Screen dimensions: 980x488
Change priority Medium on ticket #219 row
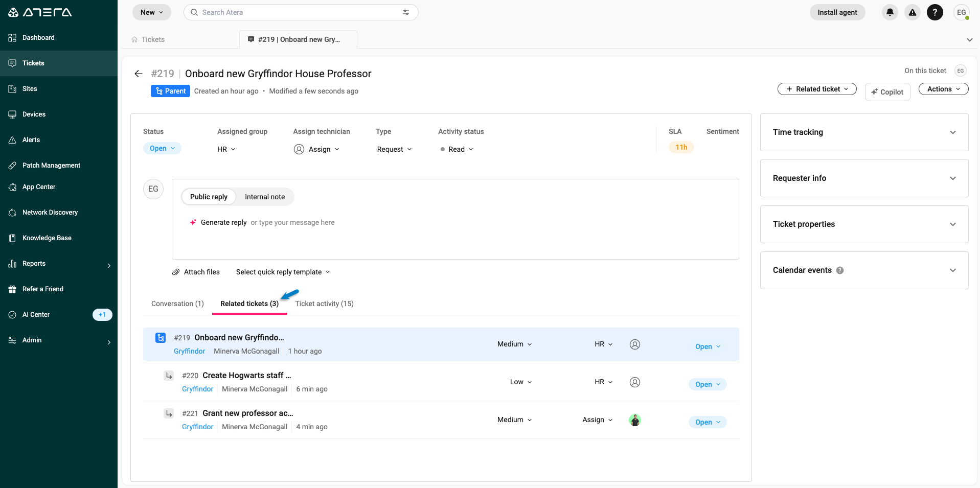click(515, 344)
